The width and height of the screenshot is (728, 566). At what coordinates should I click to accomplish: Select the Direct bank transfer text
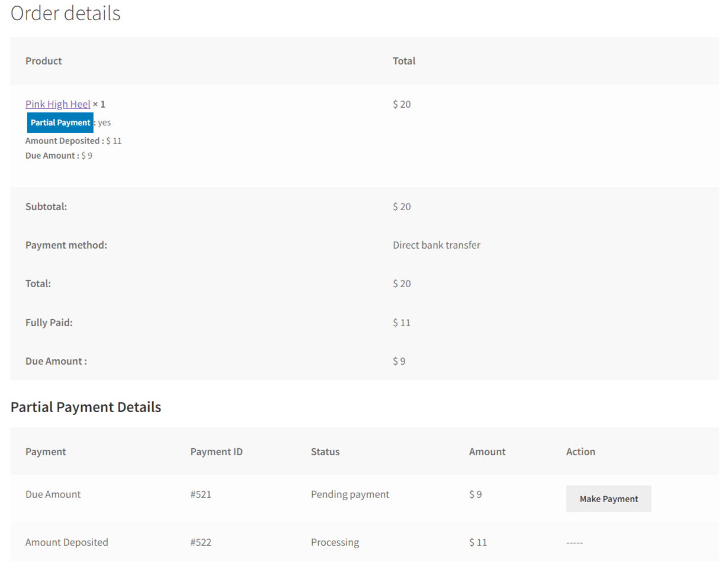(437, 245)
